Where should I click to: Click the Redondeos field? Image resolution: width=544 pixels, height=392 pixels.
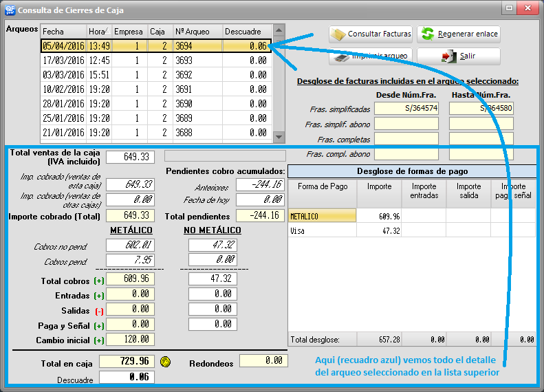(263, 361)
